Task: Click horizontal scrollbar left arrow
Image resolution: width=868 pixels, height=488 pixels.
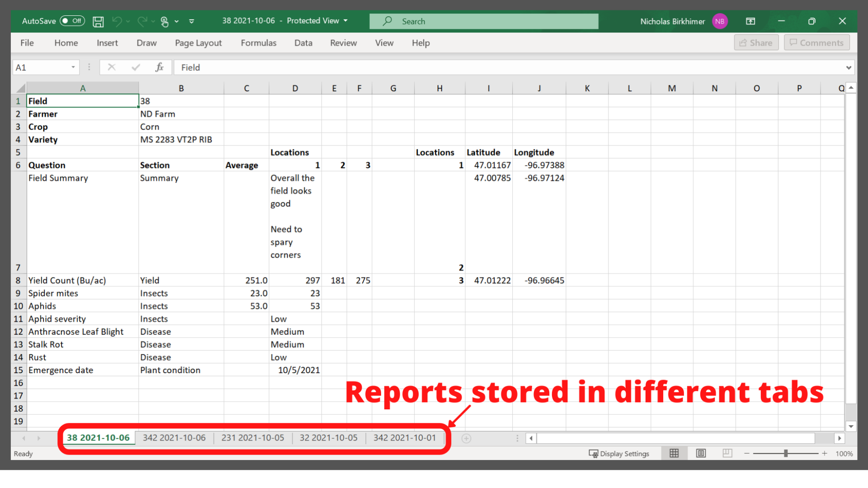Action: click(x=531, y=438)
